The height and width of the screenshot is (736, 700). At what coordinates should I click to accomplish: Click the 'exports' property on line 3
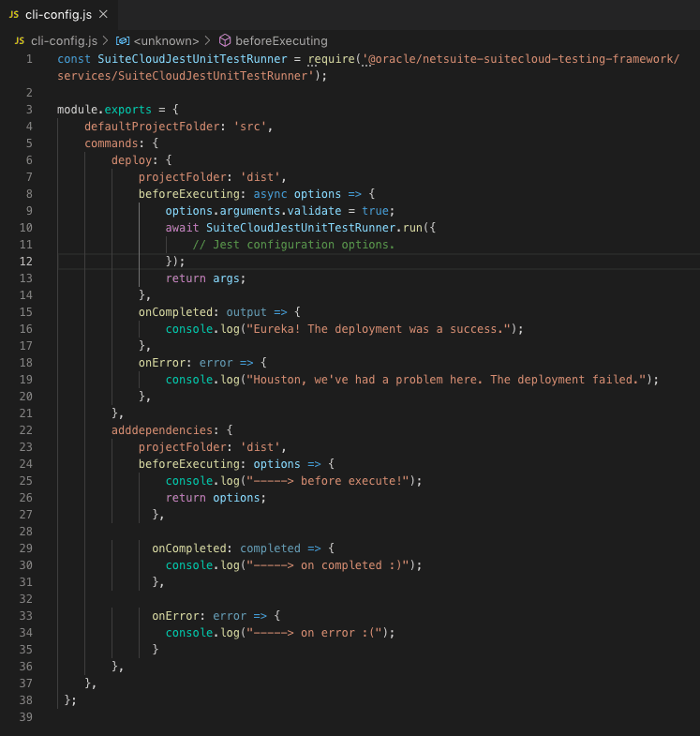tap(128, 110)
